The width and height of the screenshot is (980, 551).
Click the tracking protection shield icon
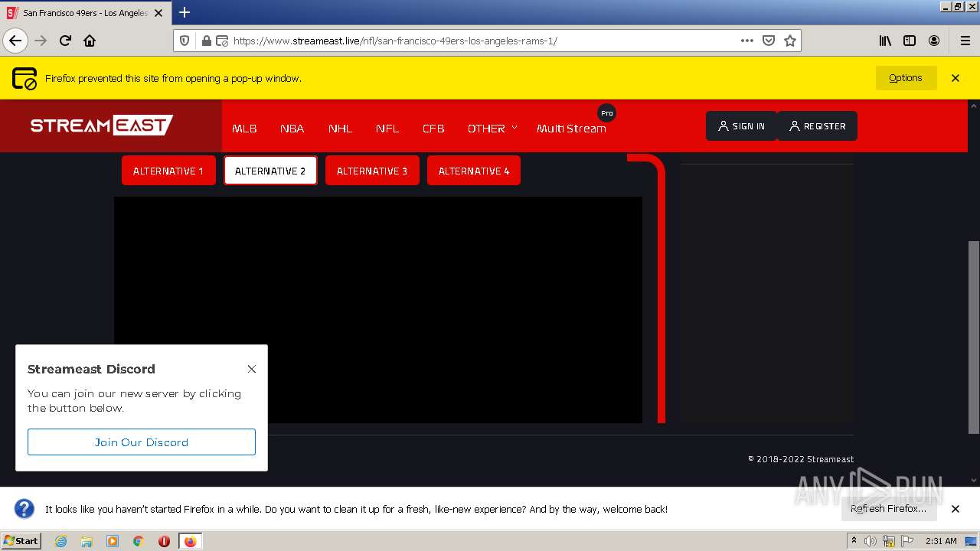[x=185, y=41]
